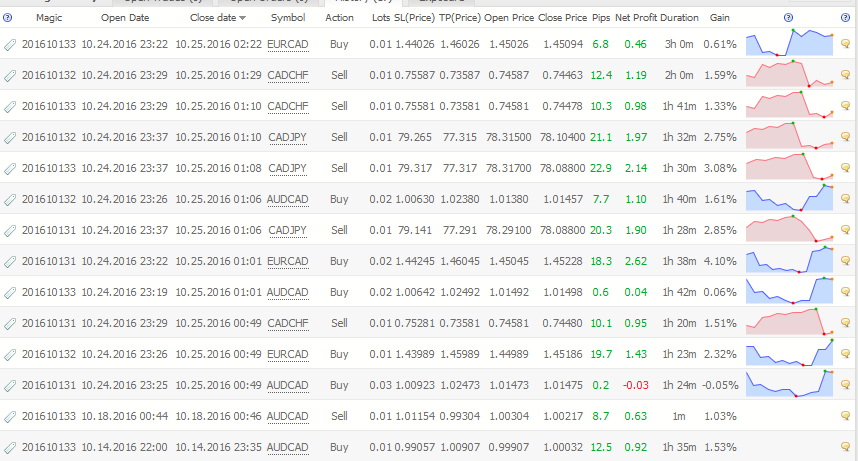The image size is (858, 461).
Task: Sort the table by Magic column header
Action: [49, 18]
